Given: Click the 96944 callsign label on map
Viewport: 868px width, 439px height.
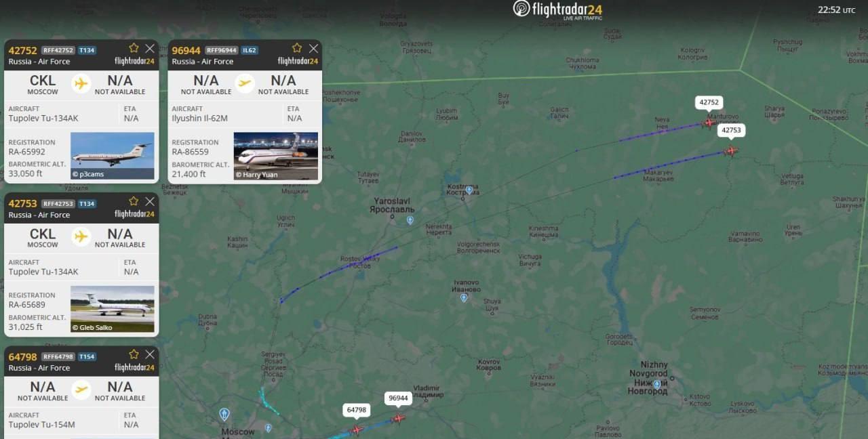Looking at the screenshot, I should (x=398, y=398).
